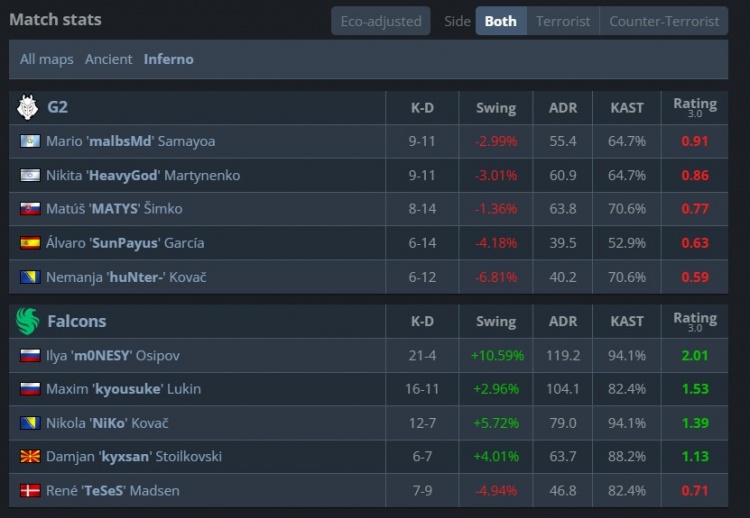Open Ilya 'm0NESY' Osipov's player page
The width and height of the screenshot is (750, 518).
click(113, 356)
